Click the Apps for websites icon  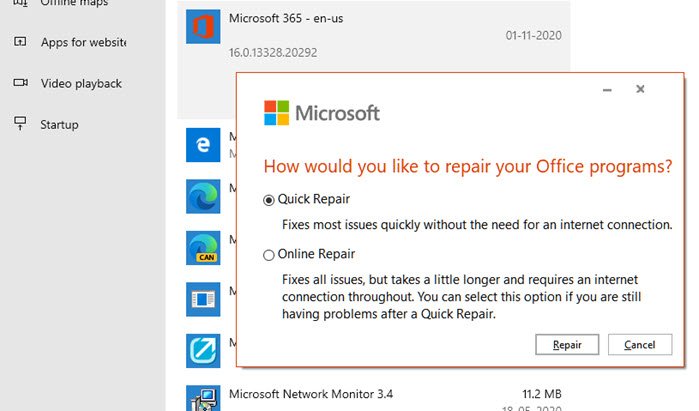pos(20,41)
